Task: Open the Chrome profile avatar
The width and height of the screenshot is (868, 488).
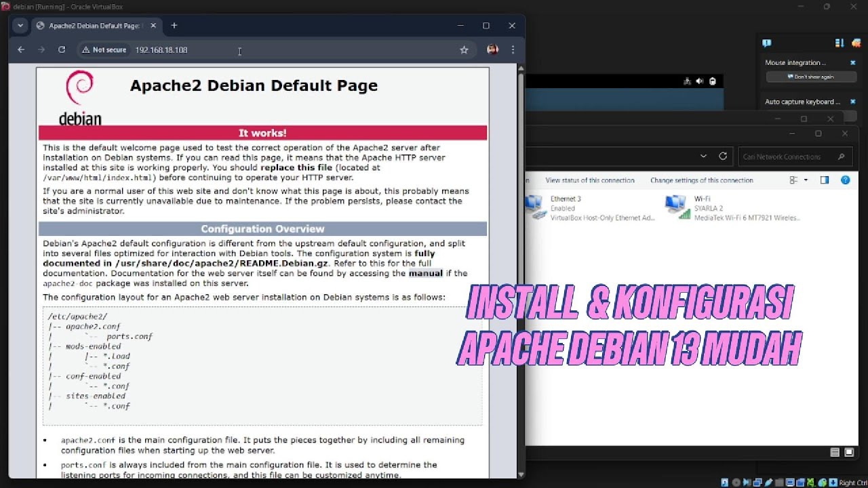Action: pos(492,49)
